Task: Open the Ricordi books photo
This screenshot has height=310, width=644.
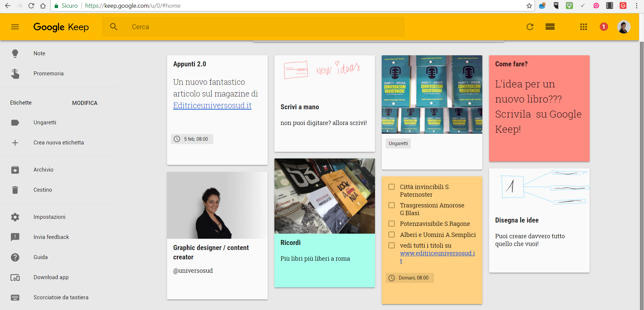Action: coord(325,196)
